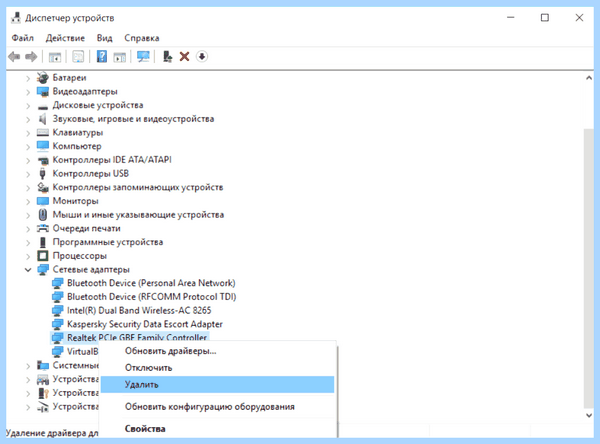Choose Удалить in context menu

[x=218, y=384]
